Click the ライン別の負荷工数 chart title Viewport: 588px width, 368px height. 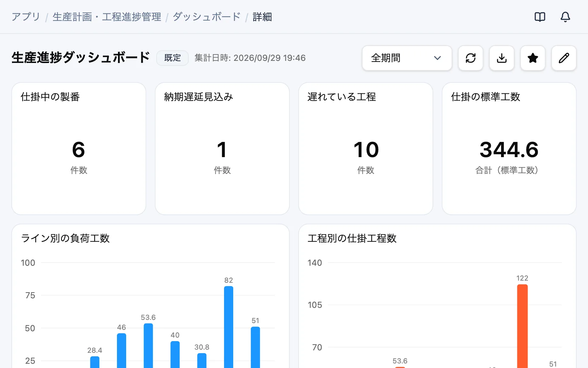(65, 238)
